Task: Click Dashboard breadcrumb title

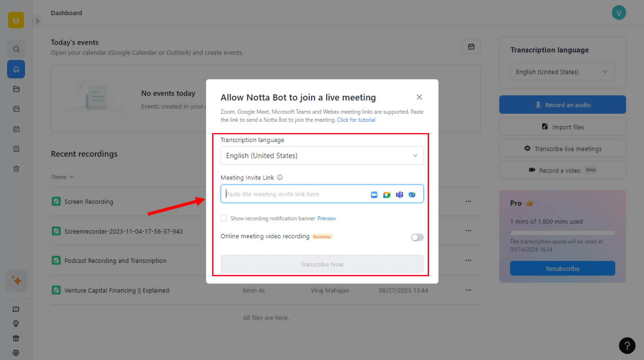Action: coord(66,13)
